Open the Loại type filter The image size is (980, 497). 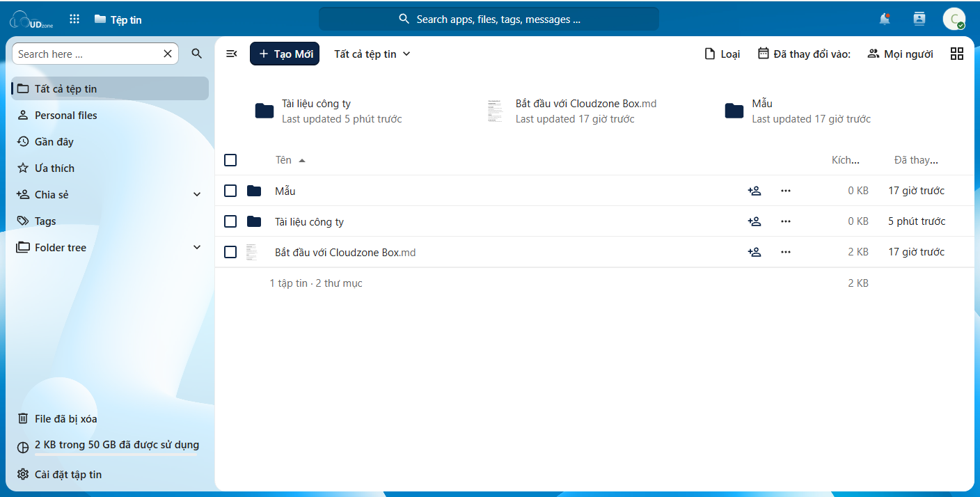click(722, 54)
